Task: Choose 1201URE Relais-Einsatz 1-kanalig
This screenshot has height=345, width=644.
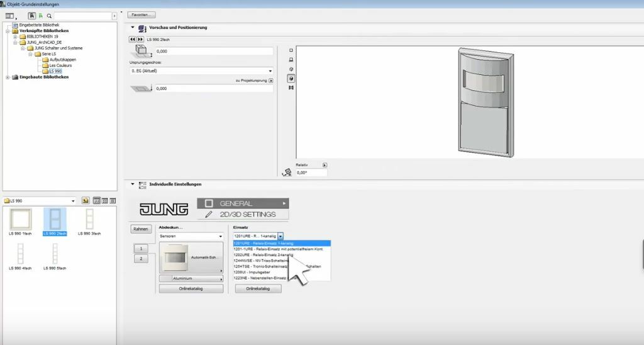Action: (x=282, y=244)
